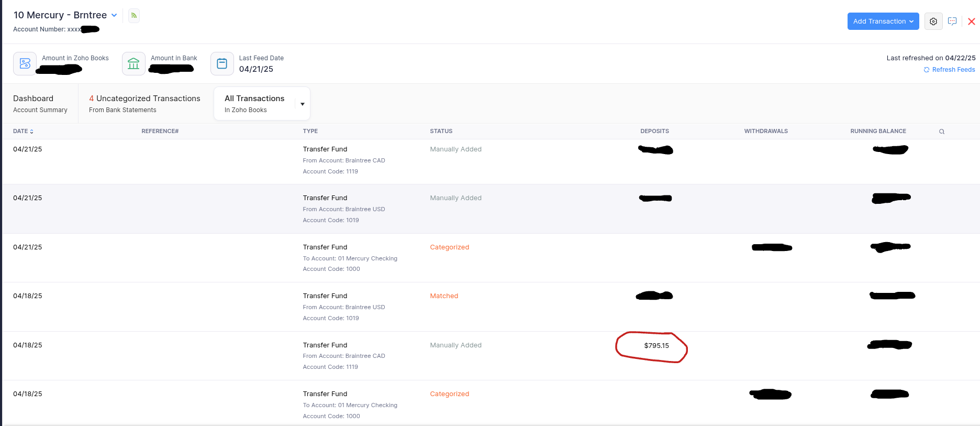The width and height of the screenshot is (980, 426).
Task: Click the REFERENCE# column header
Action: point(160,132)
